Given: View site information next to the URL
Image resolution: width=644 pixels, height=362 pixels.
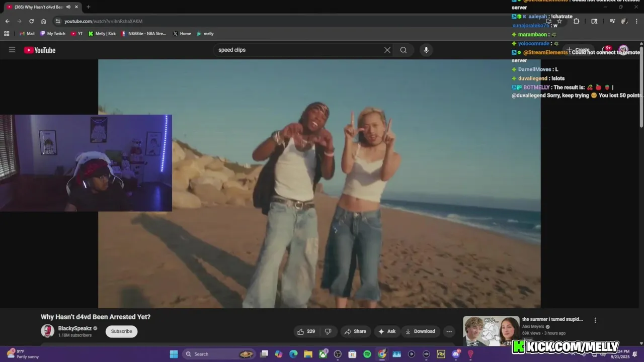Looking at the screenshot, I should [58, 21].
